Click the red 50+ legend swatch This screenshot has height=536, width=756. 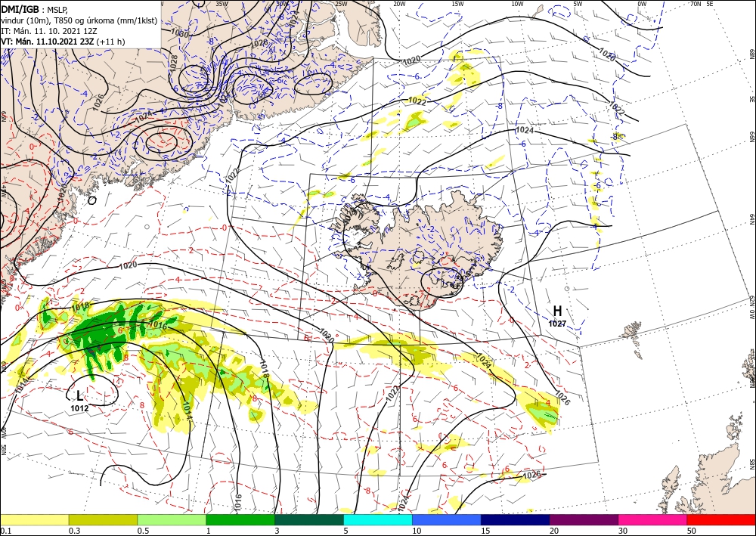(x=721, y=519)
